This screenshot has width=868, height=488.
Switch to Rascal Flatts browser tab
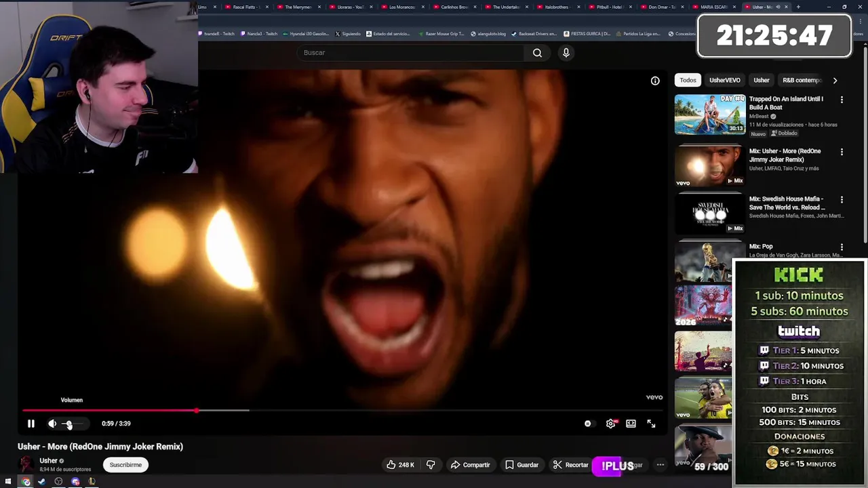[246, 7]
